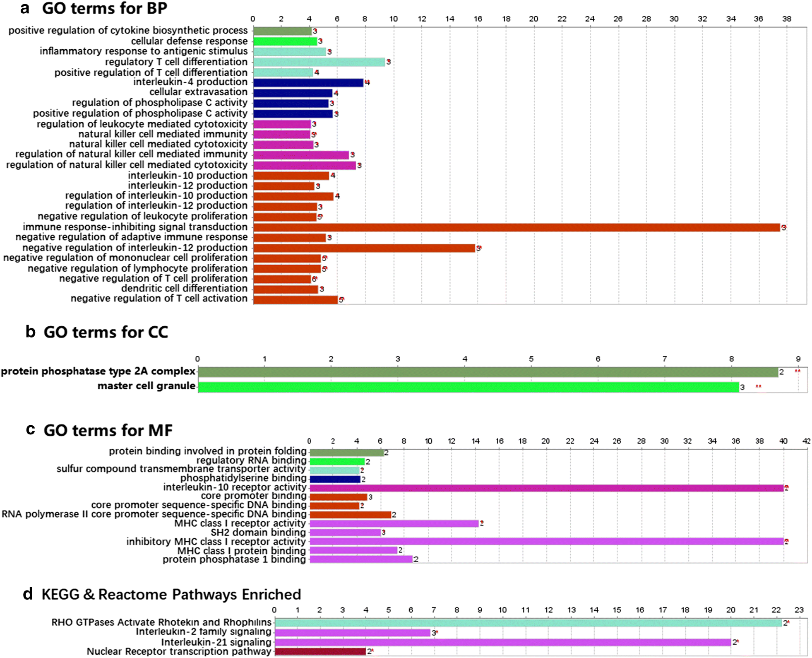
Task: Click the 'cellular defense response' green bar
Action: [x=285, y=41]
